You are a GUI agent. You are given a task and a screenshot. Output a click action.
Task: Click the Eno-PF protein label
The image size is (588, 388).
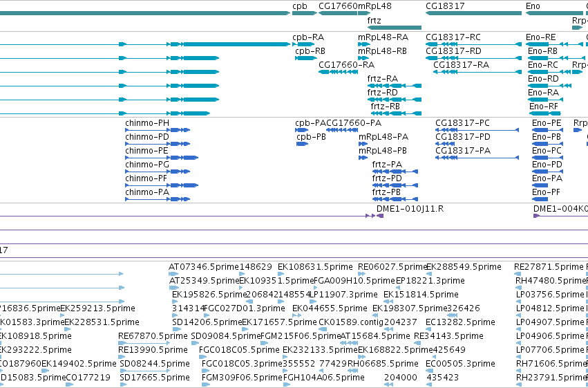(x=546, y=192)
